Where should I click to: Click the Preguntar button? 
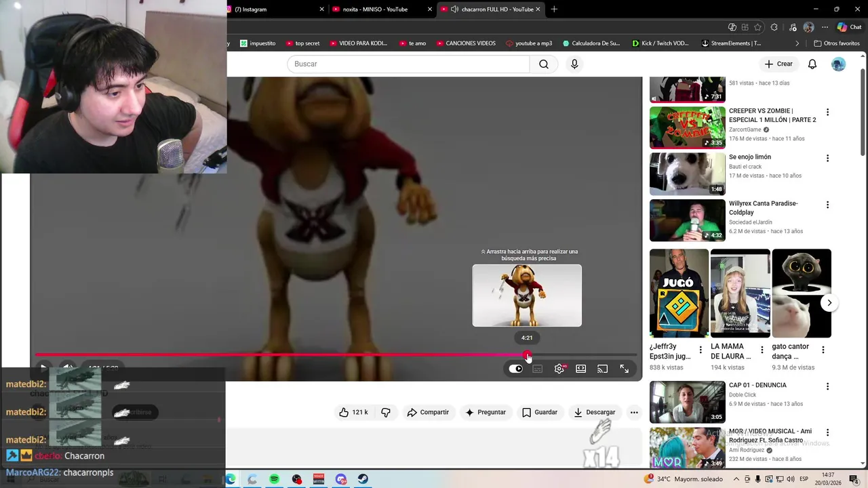(486, 412)
